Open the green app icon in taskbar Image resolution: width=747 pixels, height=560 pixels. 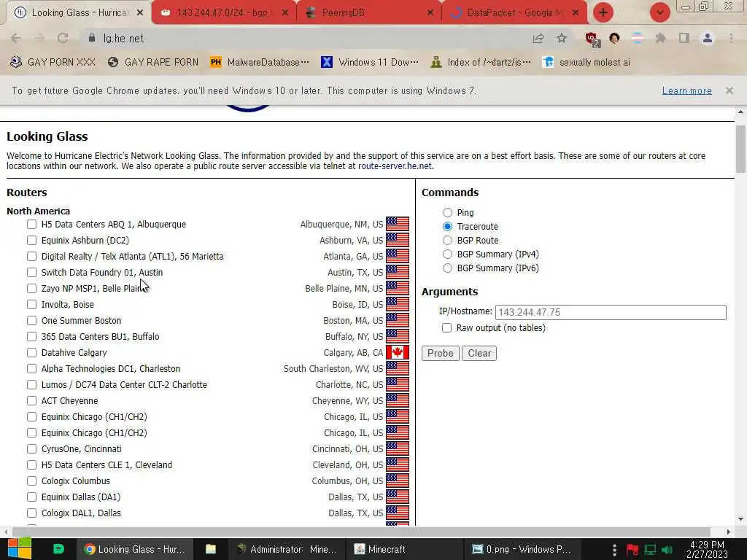58,549
